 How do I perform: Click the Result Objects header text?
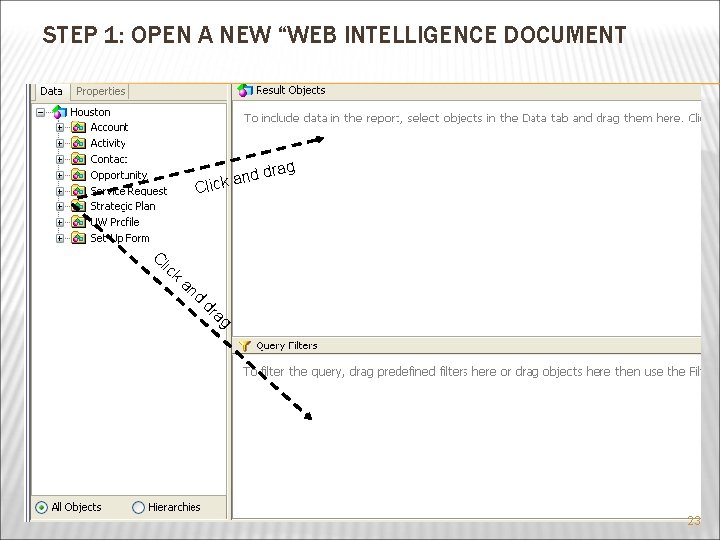coord(291,90)
